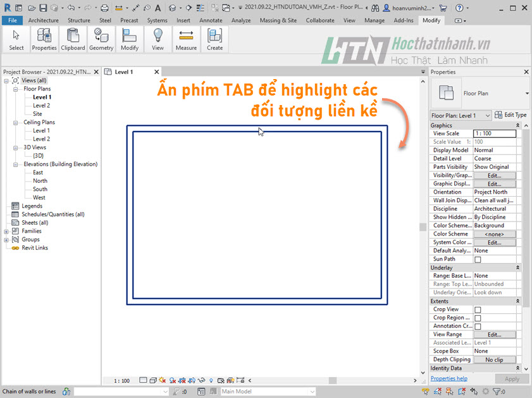Open the File menu

(13, 20)
